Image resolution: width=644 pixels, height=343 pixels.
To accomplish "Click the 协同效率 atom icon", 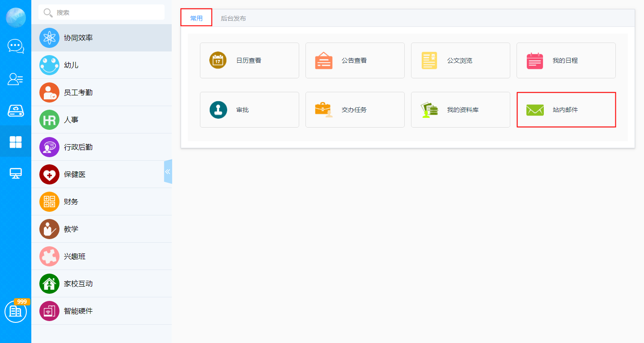I will click(x=49, y=38).
